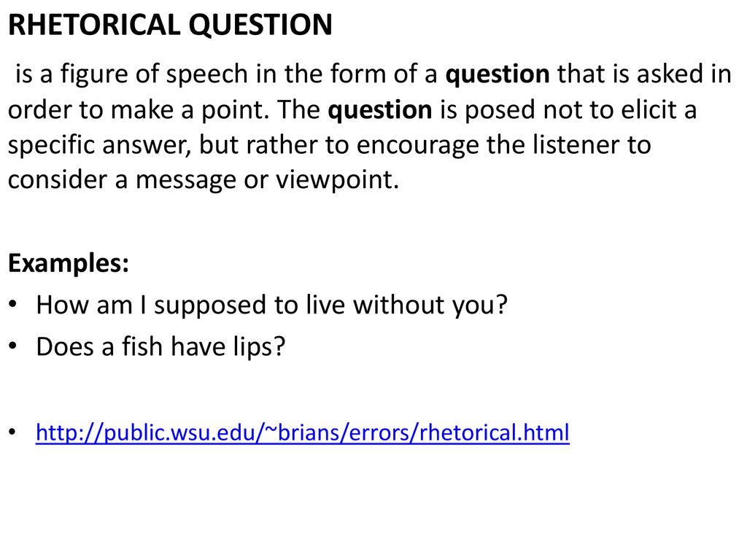Click the words "without you?" in the first example
Viewport: 747px width, 560px height.
tap(430, 305)
